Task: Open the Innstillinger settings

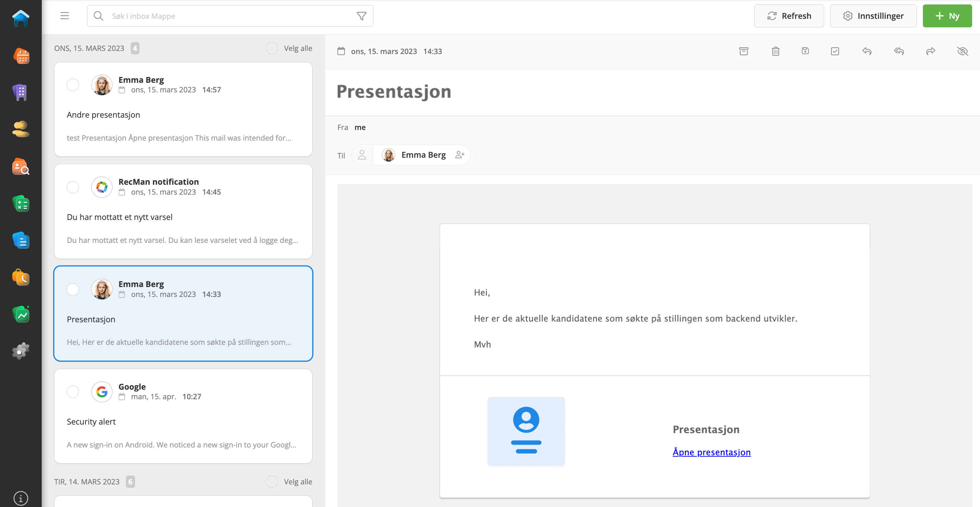Action: [x=873, y=16]
